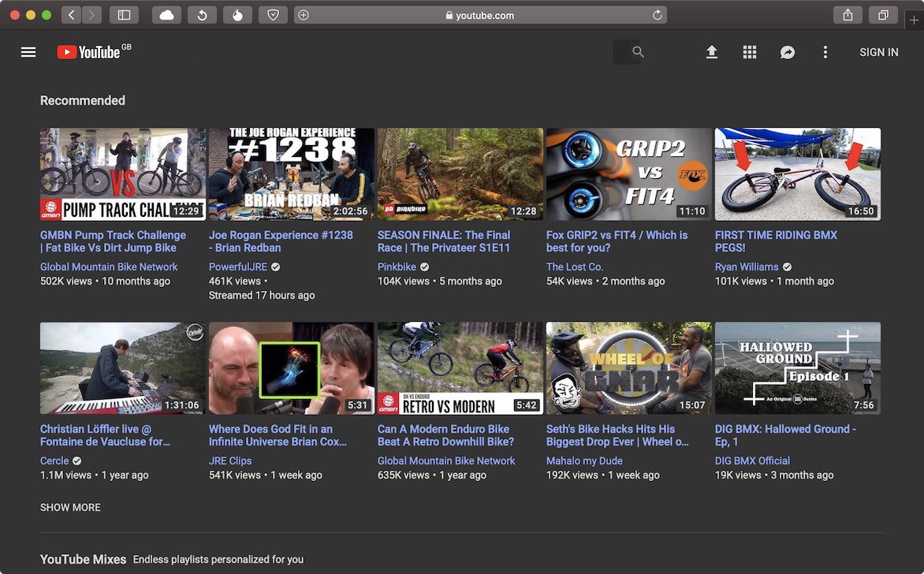Open the Christian Löffler live thumbnail
924x574 pixels.
tap(122, 367)
